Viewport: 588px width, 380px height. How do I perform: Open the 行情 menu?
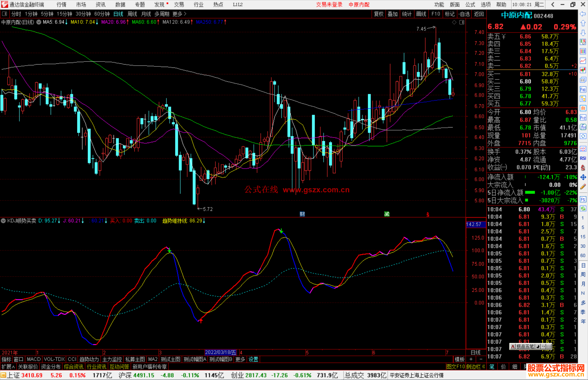coord(61,5)
